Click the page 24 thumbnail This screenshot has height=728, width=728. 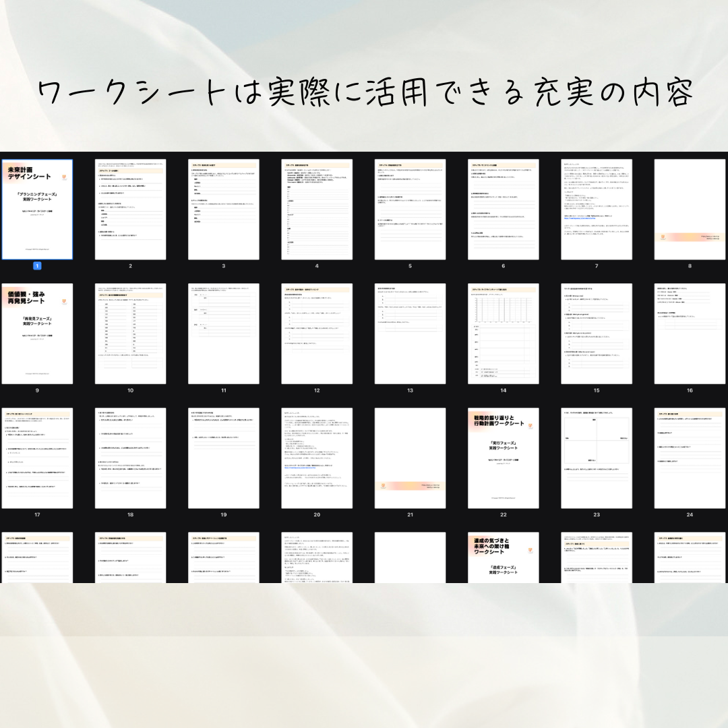coord(690,458)
